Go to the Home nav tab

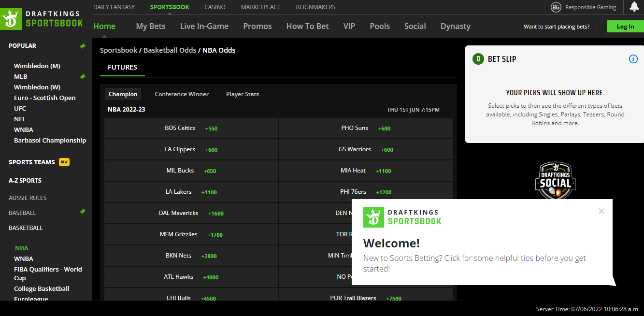104,26
